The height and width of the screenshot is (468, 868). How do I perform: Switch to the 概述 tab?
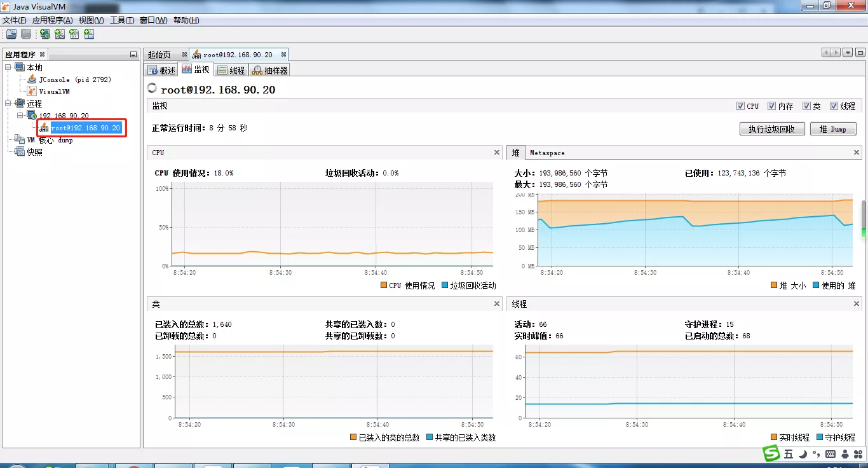(161, 70)
